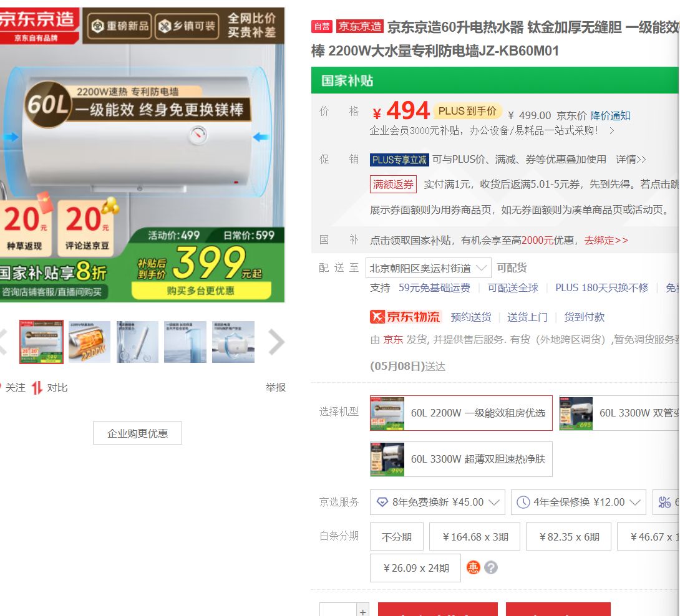Click 预约送货 scheduled delivery link
Viewport: 680px width, 616px height.
click(471, 317)
